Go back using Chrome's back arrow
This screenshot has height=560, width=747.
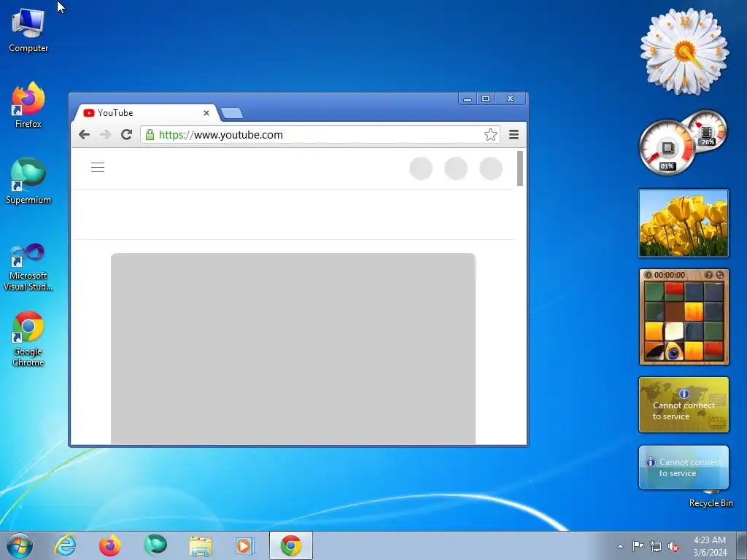85,135
